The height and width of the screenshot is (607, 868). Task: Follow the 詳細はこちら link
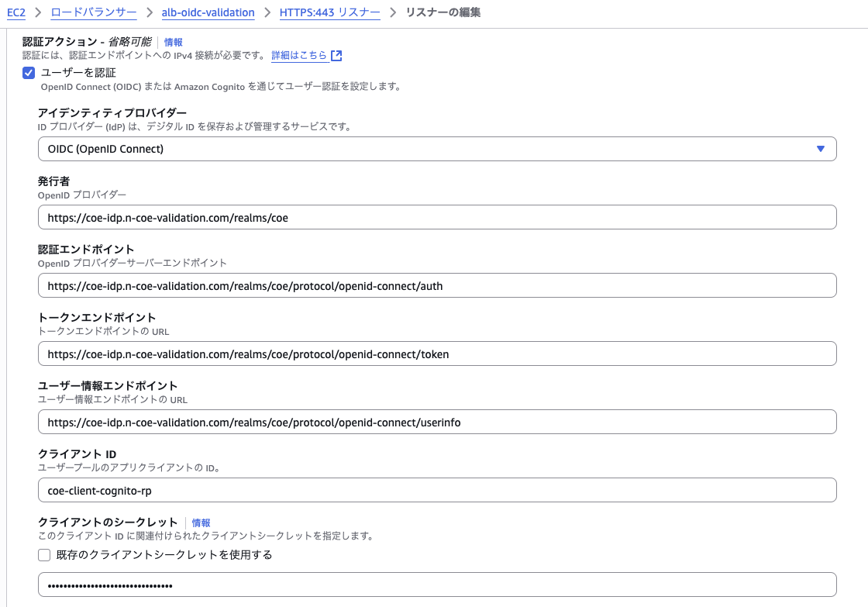pyautogui.click(x=298, y=56)
